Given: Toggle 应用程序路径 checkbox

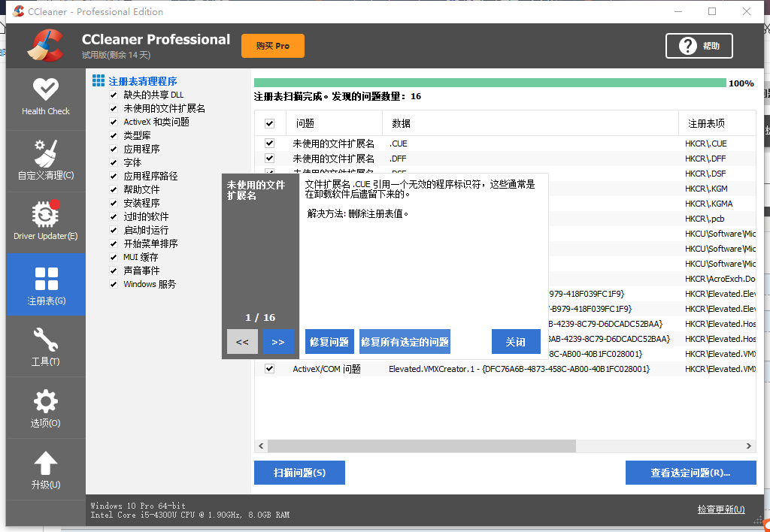Looking at the screenshot, I should click(x=114, y=176).
